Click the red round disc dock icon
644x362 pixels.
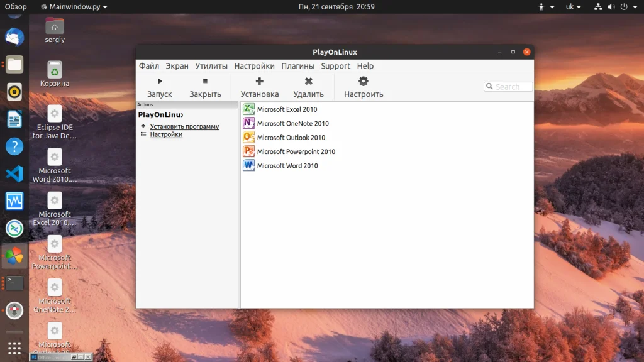(x=14, y=310)
